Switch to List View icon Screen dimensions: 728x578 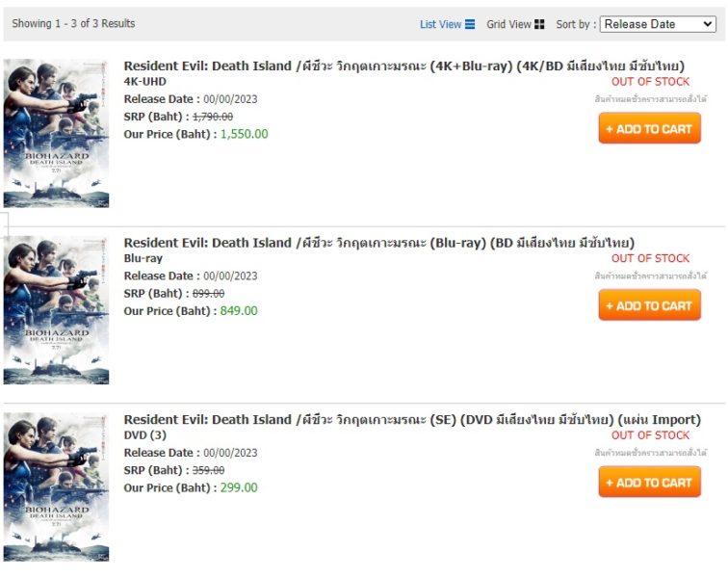click(x=470, y=24)
